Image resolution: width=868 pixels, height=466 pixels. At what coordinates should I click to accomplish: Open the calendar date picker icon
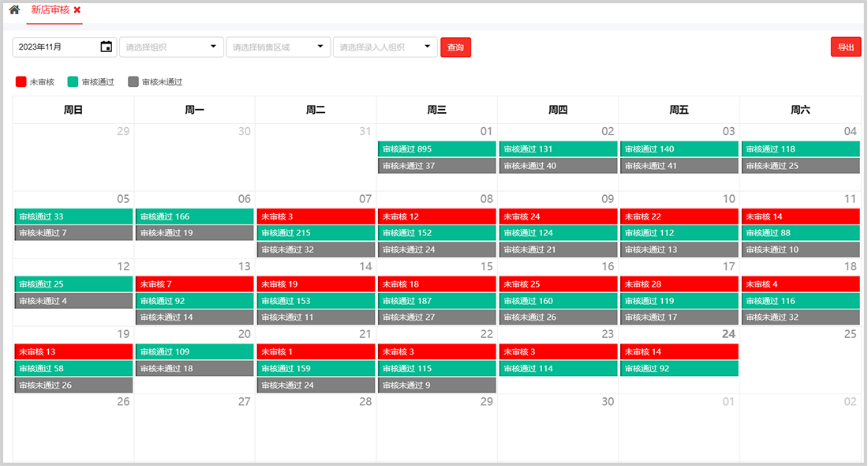[x=107, y=47]
